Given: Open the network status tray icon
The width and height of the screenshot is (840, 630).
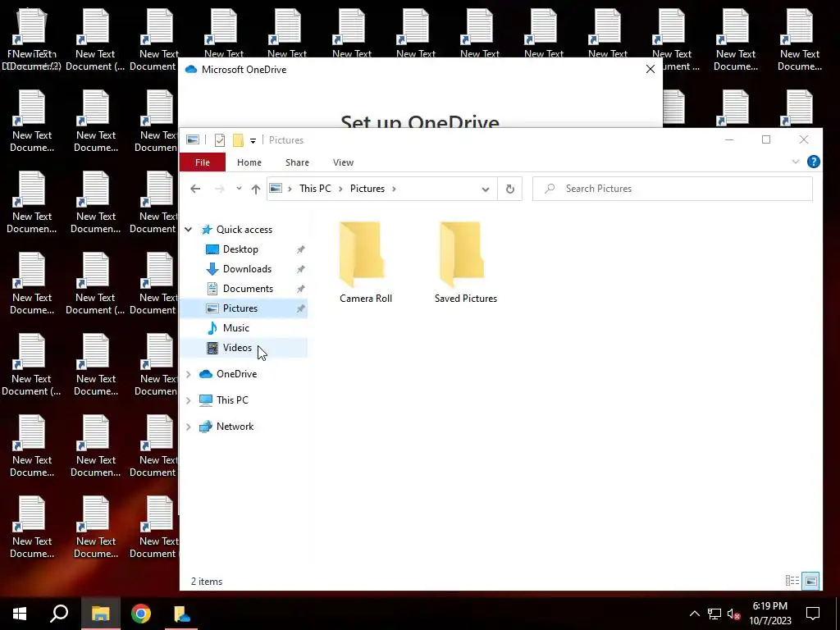Looking at the screenshot, I should (714, 614).
